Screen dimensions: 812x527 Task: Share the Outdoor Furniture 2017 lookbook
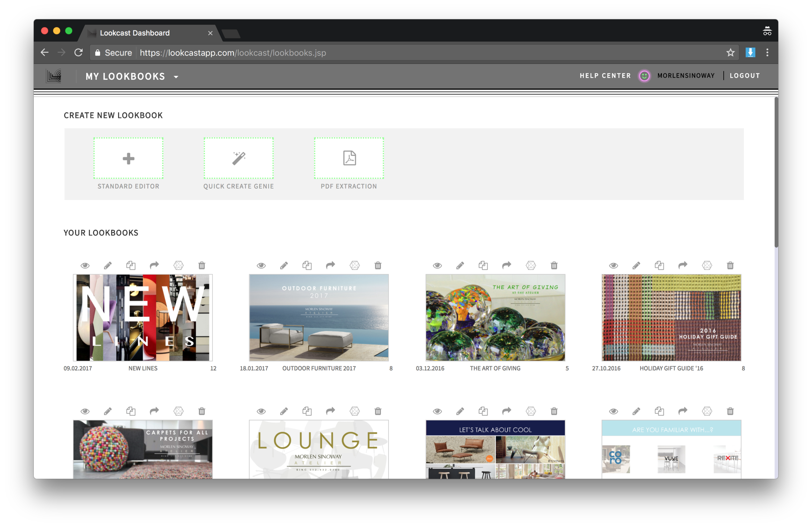pos(331,265)
